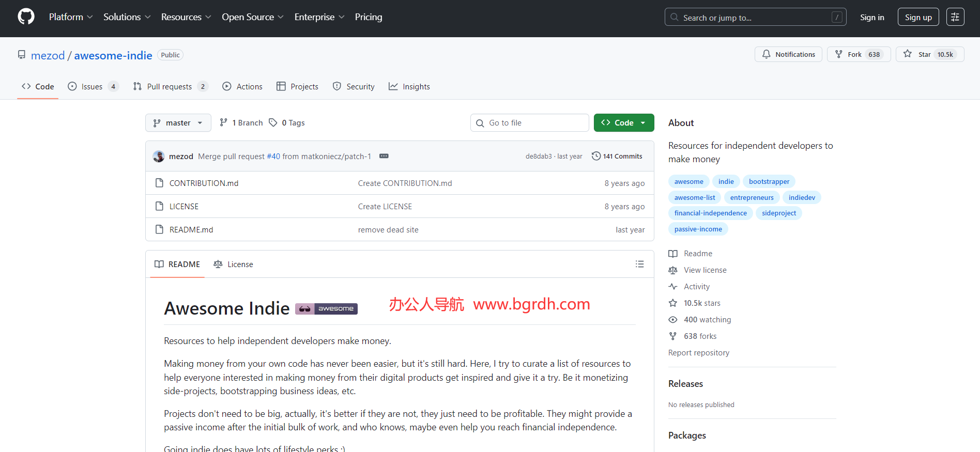Expand the Platform menu
980x452 pixels.
click(71, 17)
